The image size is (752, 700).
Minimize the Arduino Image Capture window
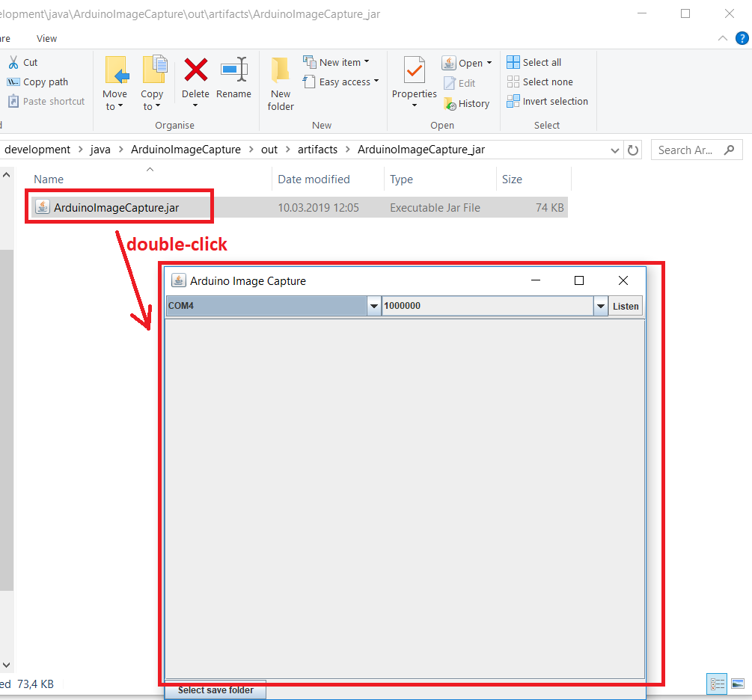point(536,280)
